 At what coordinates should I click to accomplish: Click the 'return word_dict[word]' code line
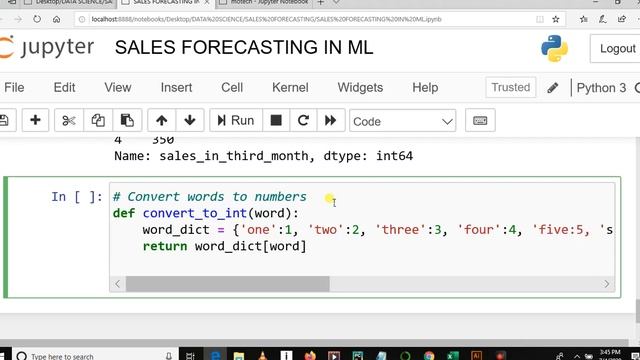point(224,246)
